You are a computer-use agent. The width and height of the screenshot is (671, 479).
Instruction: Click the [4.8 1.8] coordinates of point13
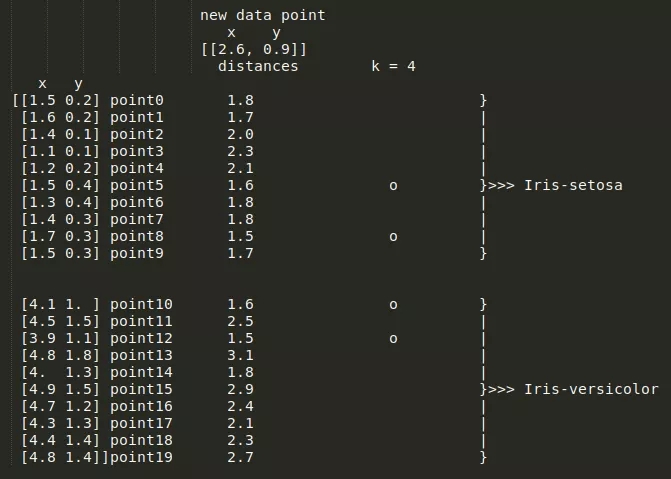click(x=61, y=355)
